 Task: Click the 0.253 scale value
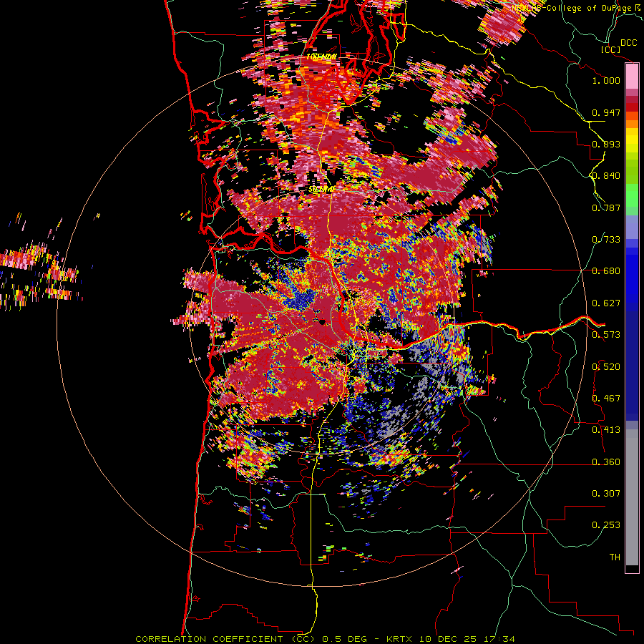(x=606, y=525)
